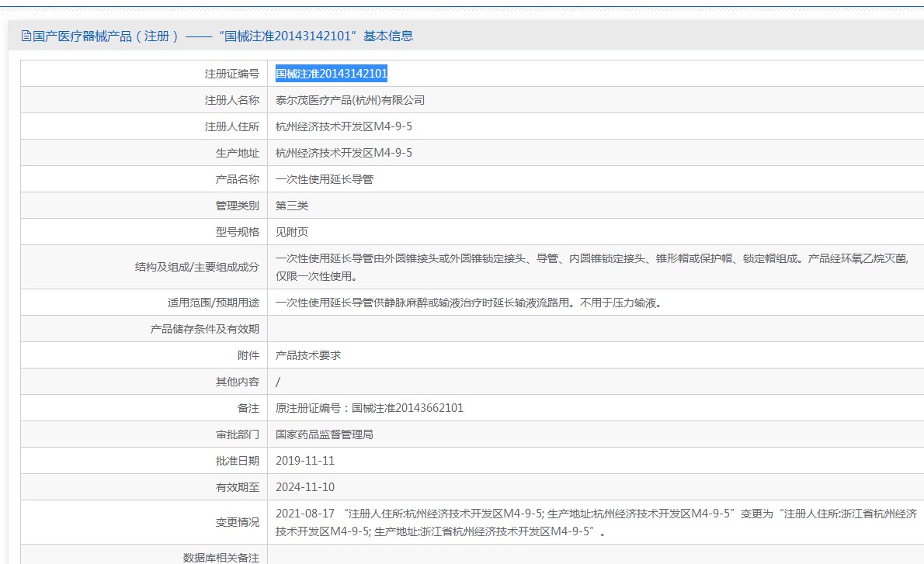This screenshot has width=924, height=564.
Task: Click the 审批部门 label
Action: (237, 434)
